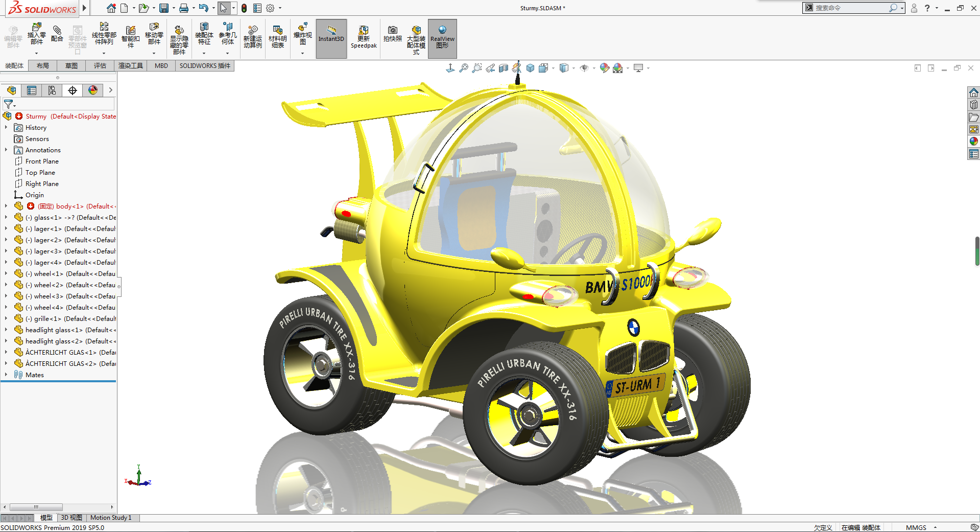This screenshot has height=532, width=980.
Task: Insert a Bill of Materials (材料明细表)
Action: [x=278, y=37]
